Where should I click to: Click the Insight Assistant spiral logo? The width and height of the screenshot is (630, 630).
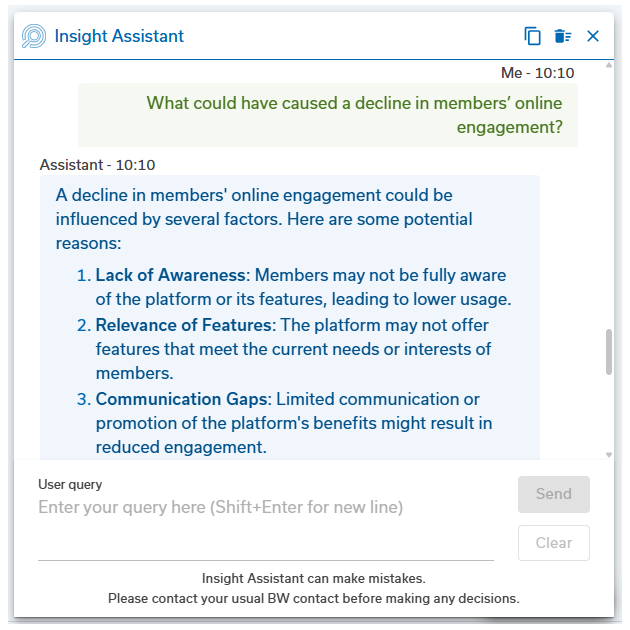[x=34, y=36]
